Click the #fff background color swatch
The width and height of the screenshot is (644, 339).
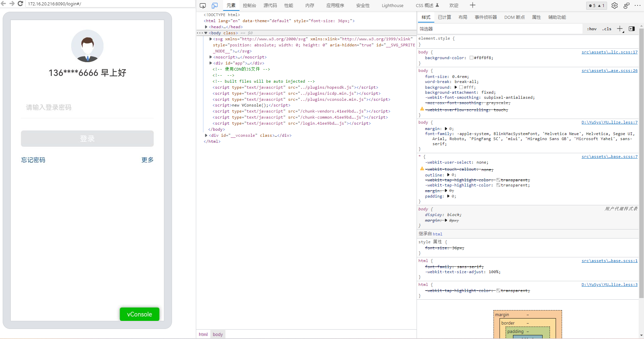coord(461,87)
